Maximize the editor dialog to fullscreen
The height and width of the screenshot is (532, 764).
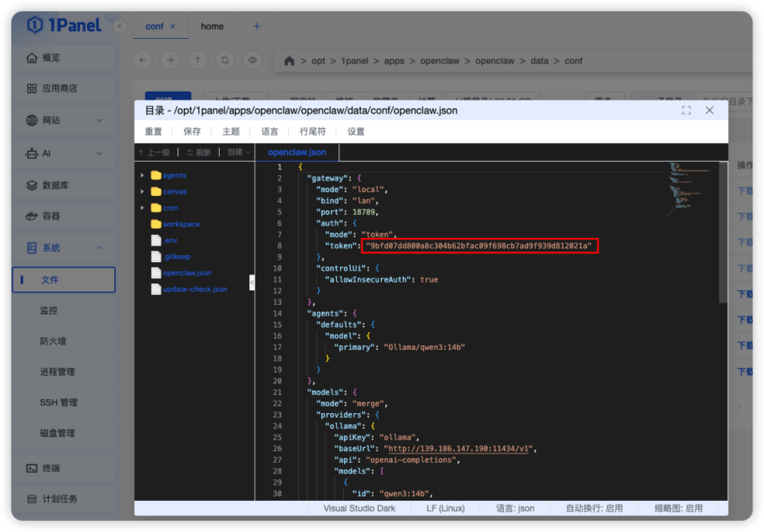(x=686, y=111)
